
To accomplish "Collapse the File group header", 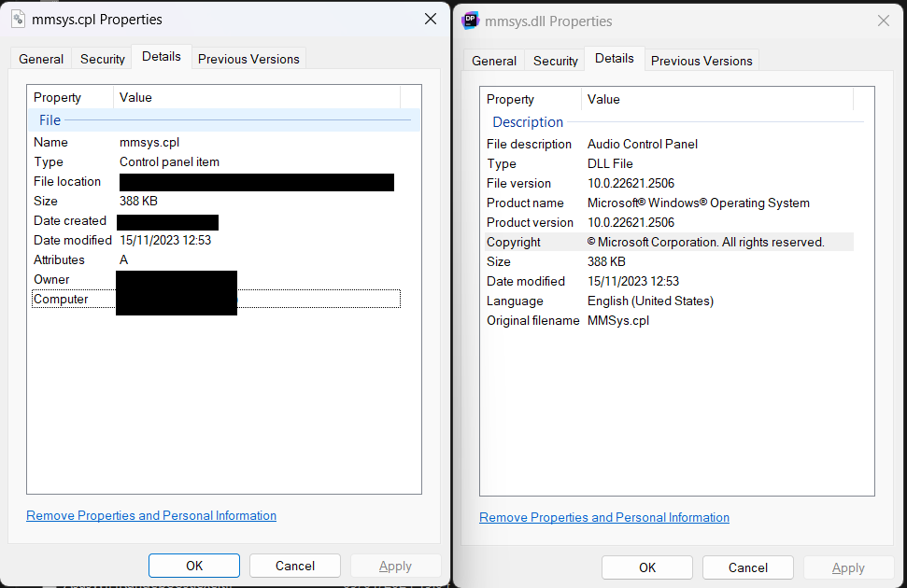I will (224, 120).
